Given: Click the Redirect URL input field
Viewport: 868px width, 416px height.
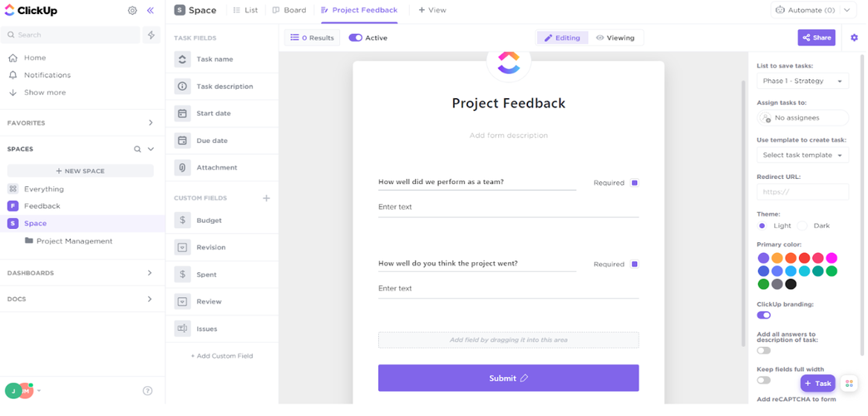Looking at the screenshot, I should 802,191.
